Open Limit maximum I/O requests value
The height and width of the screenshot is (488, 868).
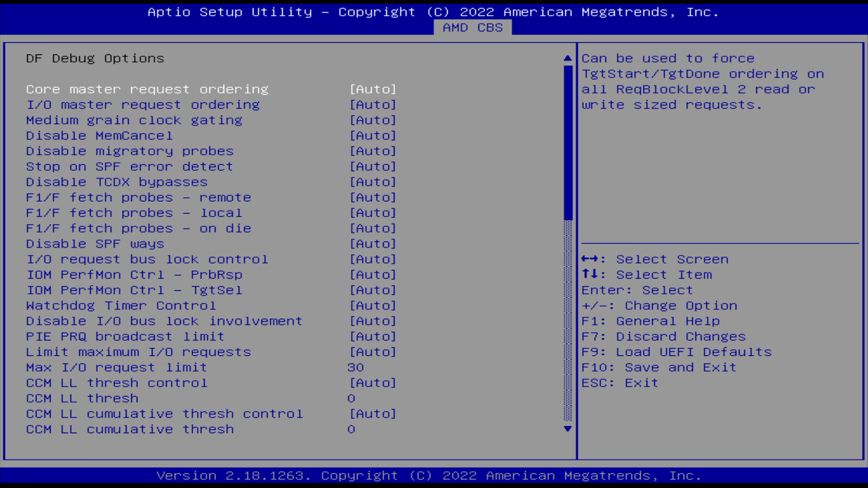373,352
